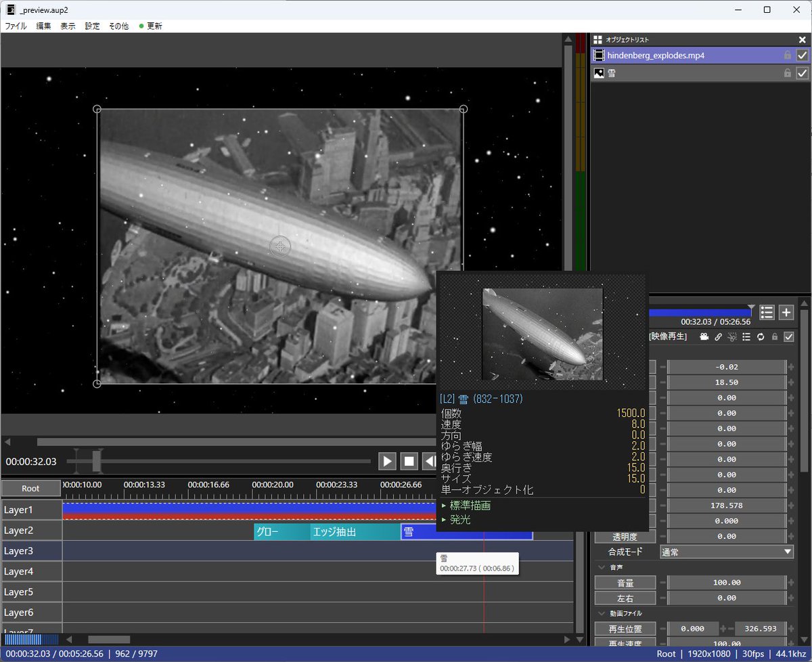Click the top-right corner handle of the video frame

464,109
